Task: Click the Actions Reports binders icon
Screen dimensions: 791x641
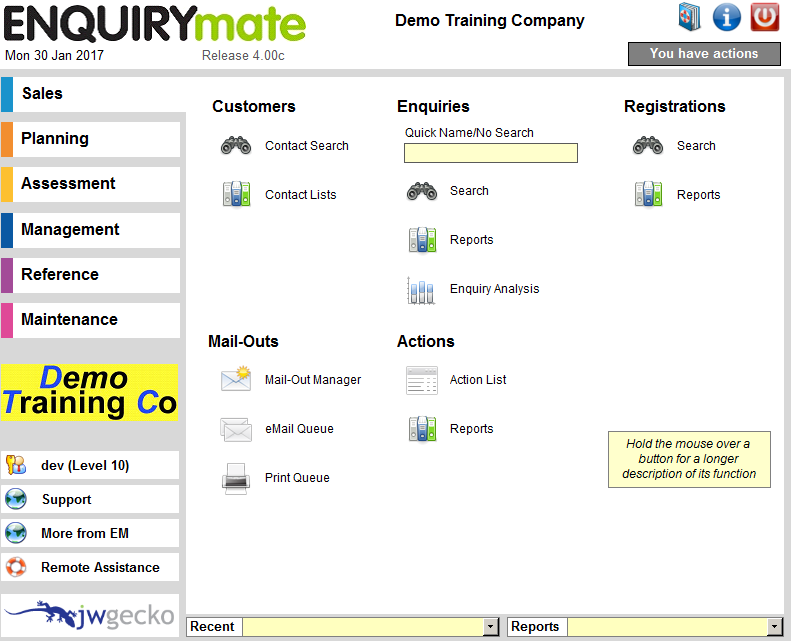Action: click(422, 429)
